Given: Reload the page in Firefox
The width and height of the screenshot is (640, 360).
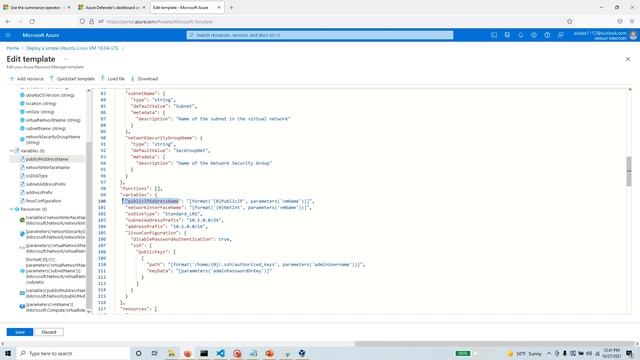Looking at the screenshot, I should pyautogui.click(x=32, y=21).
